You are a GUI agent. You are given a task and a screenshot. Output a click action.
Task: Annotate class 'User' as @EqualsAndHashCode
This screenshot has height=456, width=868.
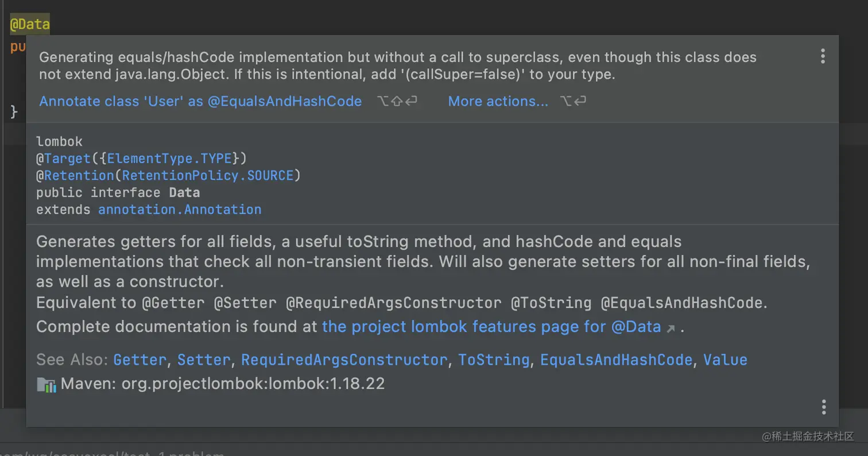[200, 102]
